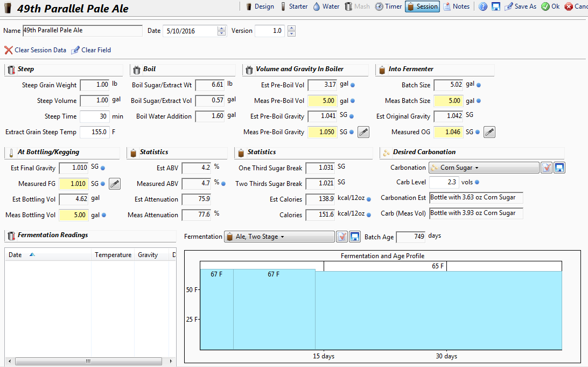Click Clear Session Data

pos(35,50)
